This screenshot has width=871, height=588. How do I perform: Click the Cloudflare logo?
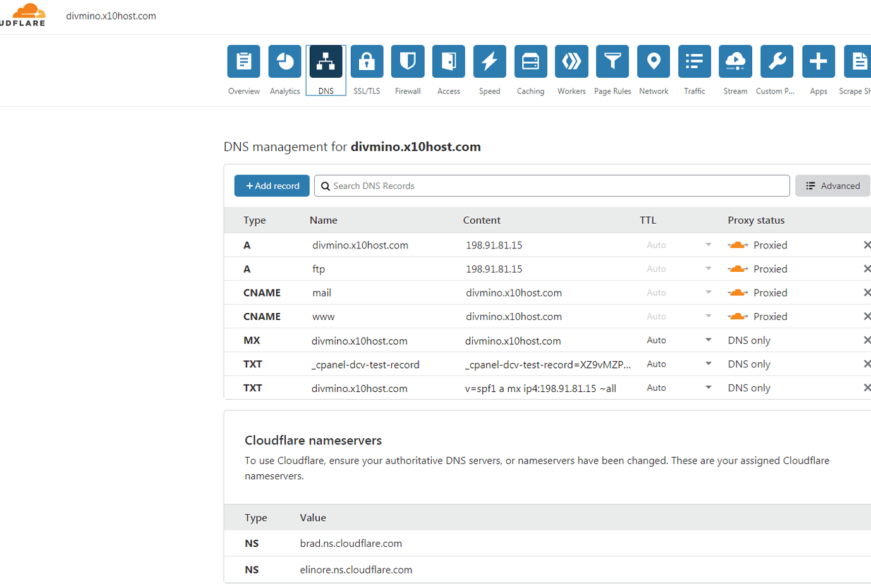[x=23, y=15]
